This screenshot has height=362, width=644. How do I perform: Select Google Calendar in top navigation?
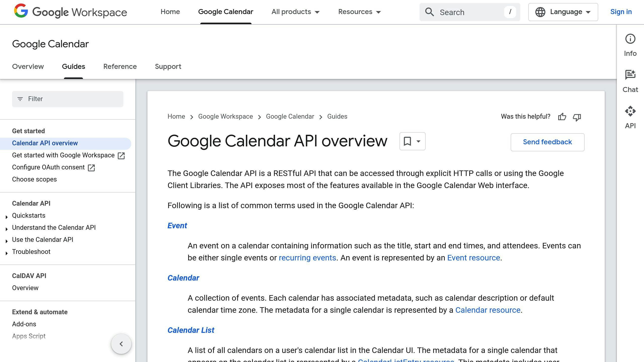pyautogui.click(x=226, y=12)
